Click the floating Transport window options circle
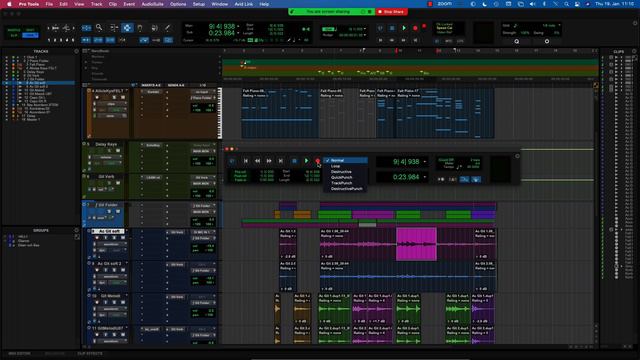640x360 pixels. [x=517, y=156]
